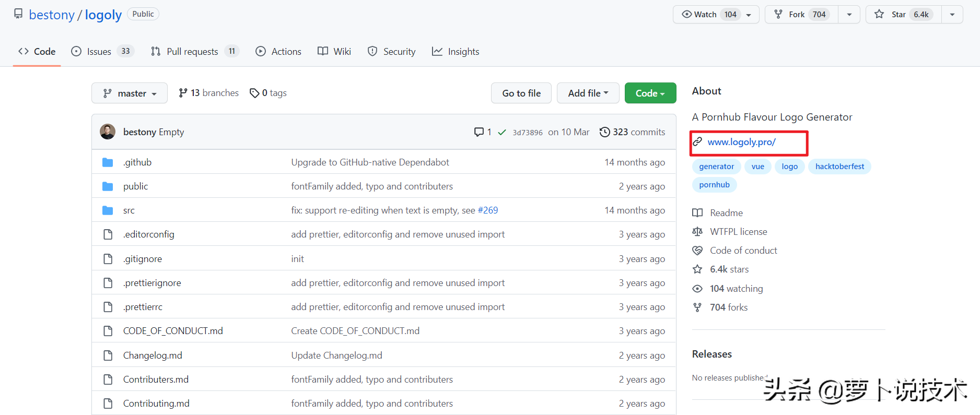This screenshot has width=980, height=415.
Task: Click the Go to file button
Action: click(x=521, y=93)
